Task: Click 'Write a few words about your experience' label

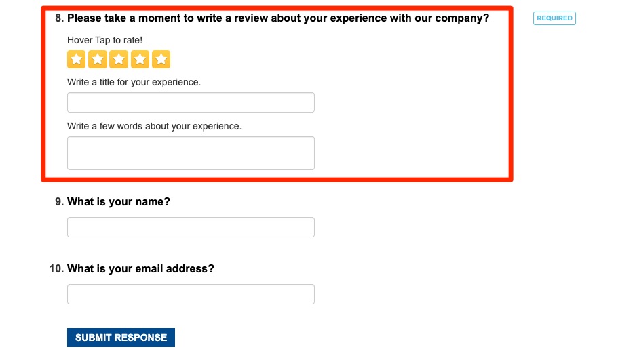Action: [154, 126]
